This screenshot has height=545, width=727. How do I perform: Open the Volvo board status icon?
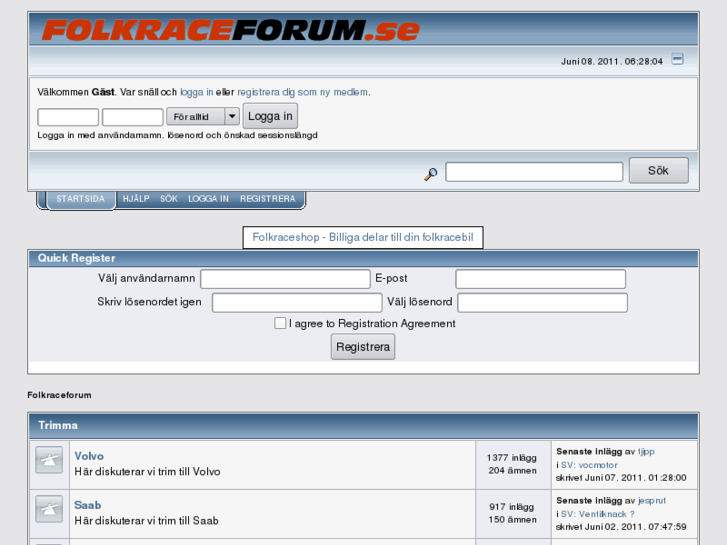(49, 460)
